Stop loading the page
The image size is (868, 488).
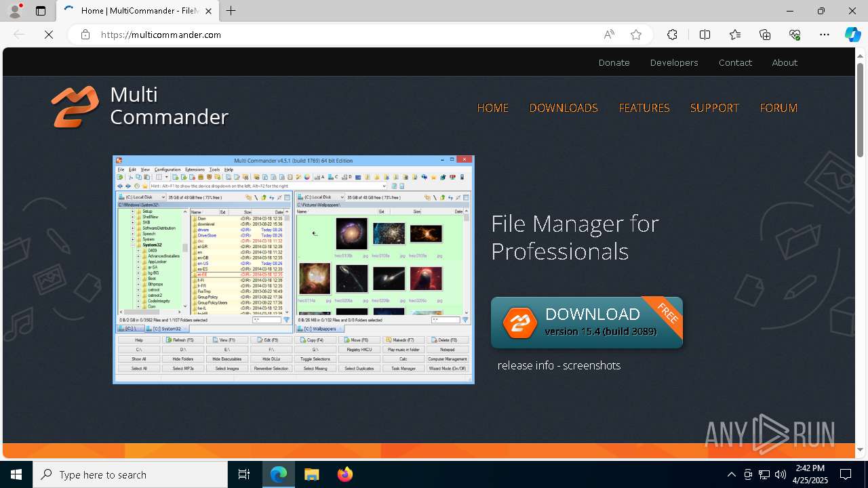[x=49, y=35]
